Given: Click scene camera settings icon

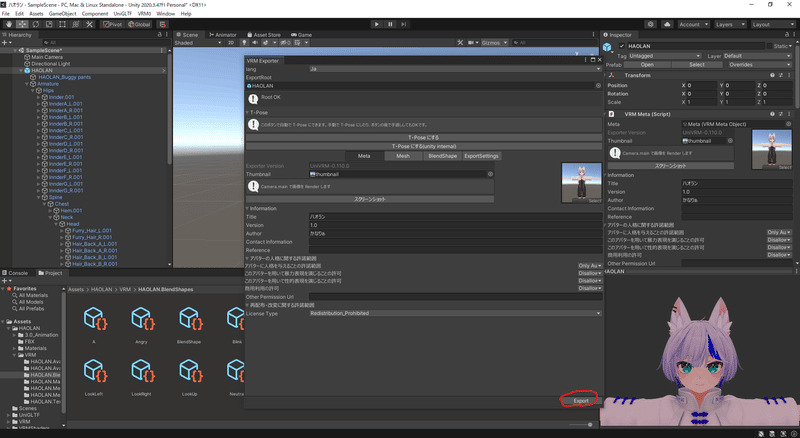Looking at the screenshot, I should click(472, 43).
